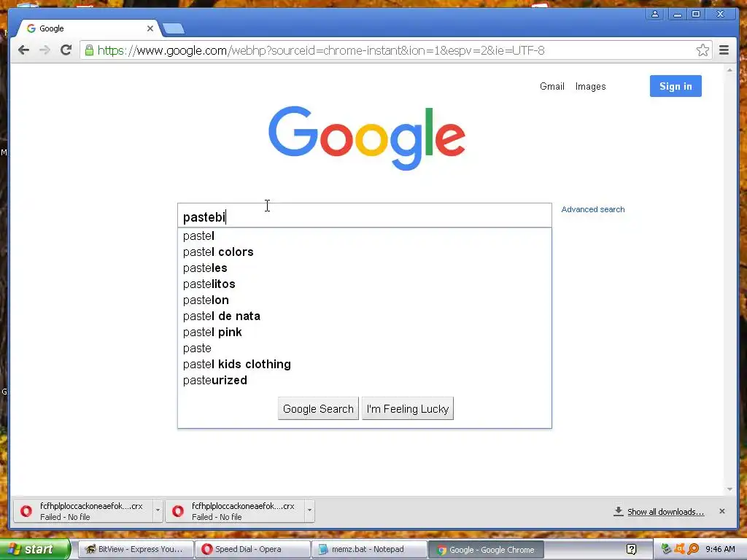This screenshot has height=560, width=747.
Task: Click the page scrollbar up arrow
Action: click(729, 71)
